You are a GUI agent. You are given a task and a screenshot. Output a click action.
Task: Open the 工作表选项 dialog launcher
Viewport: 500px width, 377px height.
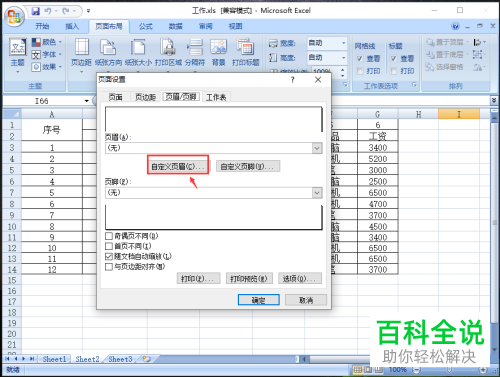(414, 85)
